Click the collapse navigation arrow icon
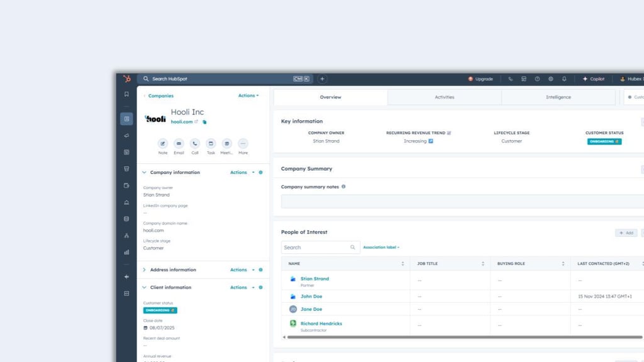 point(126,277)
